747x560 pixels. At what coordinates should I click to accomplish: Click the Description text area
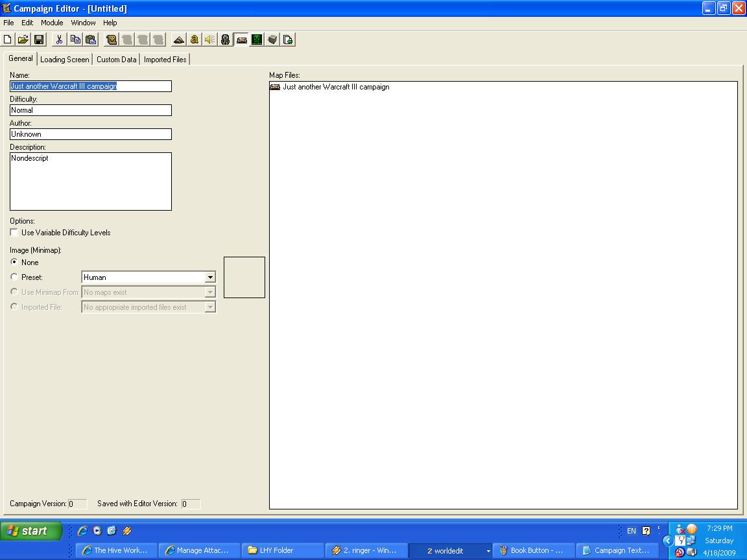pyautogui.click(x=91, y=181)
